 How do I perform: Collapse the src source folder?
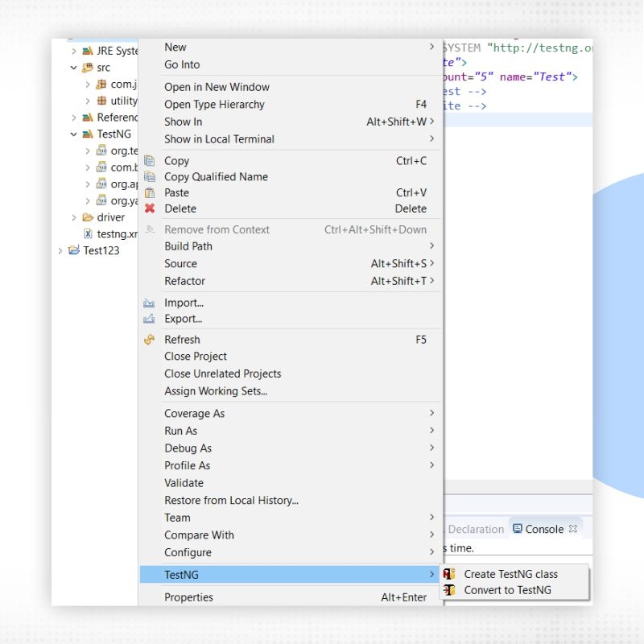[x=74, y=67]
